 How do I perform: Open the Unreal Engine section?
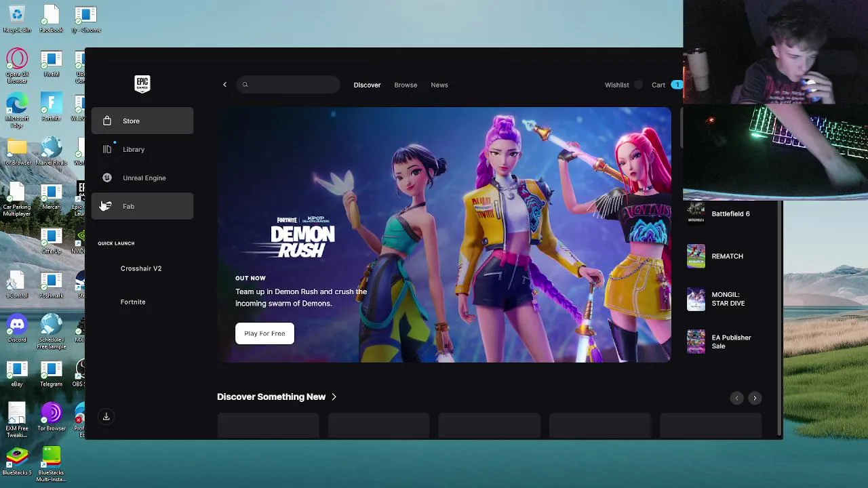(x=142, y=178)
